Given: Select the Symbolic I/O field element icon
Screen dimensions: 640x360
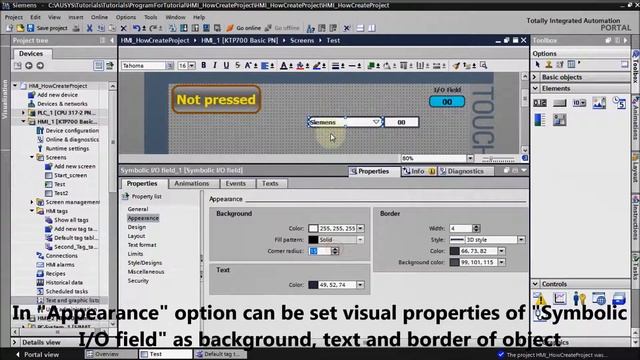Looking at the screenshot, I should point(579,103).
